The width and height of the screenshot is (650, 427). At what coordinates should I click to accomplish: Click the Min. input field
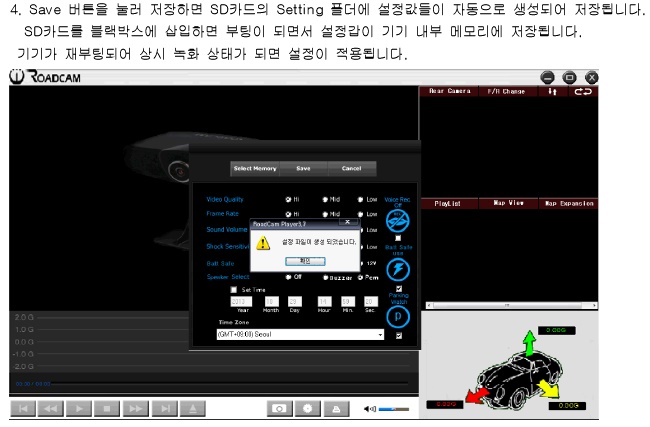(x=348, y=301)
